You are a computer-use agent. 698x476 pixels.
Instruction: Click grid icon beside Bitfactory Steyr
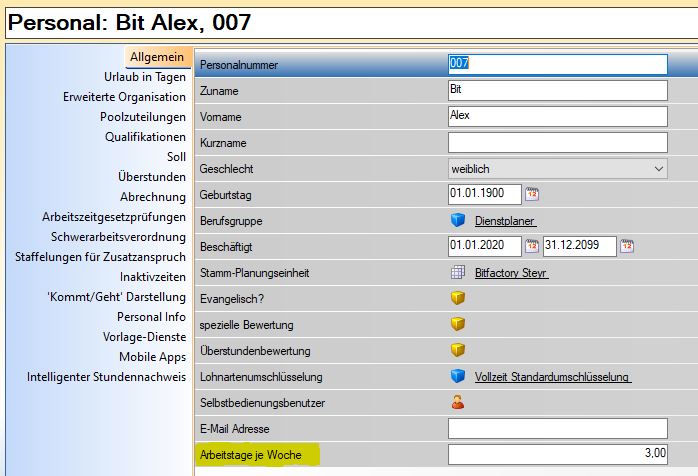[458, 272]
